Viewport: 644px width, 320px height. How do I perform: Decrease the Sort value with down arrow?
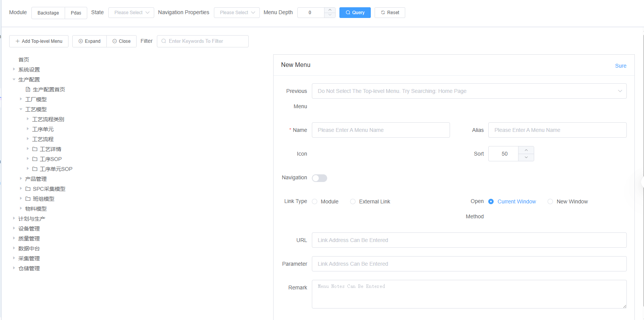coord(526,158)
